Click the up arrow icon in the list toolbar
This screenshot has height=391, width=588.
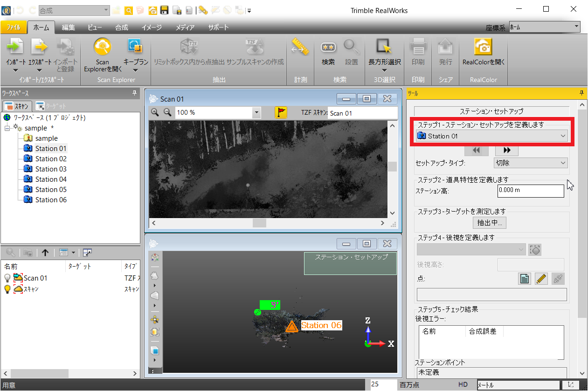[45, 253]
